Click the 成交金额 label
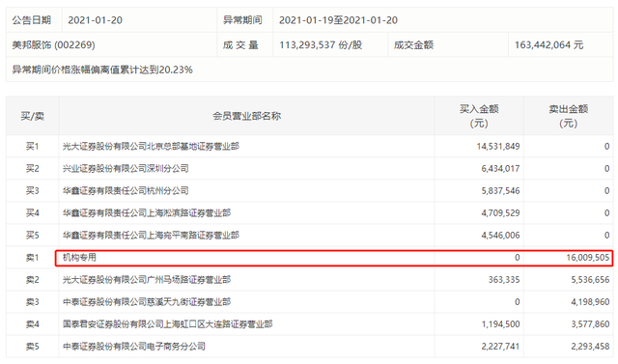Image resolution: width=618 pixels, height=364 pixels. pos(413,45)
